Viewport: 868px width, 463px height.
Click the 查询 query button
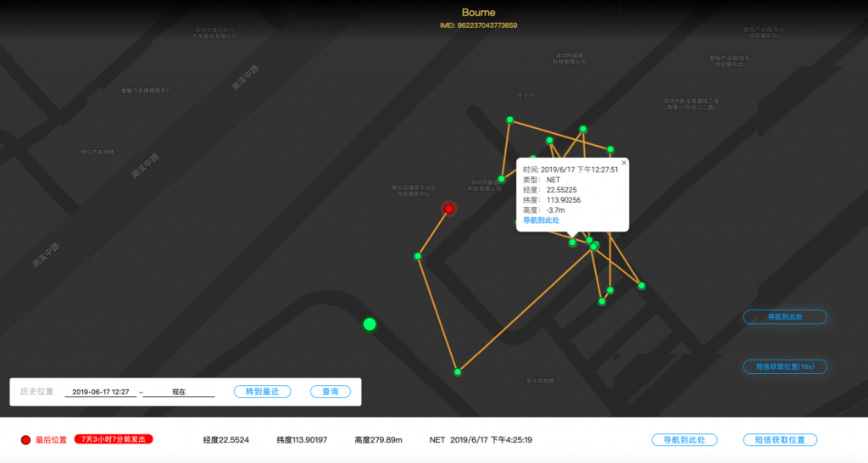[331, 392]
